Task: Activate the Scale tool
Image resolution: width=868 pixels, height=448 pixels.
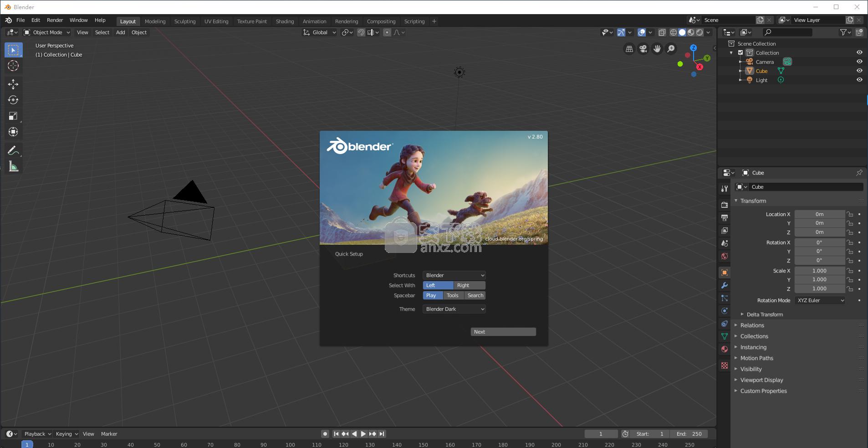Action: (13, 116)
